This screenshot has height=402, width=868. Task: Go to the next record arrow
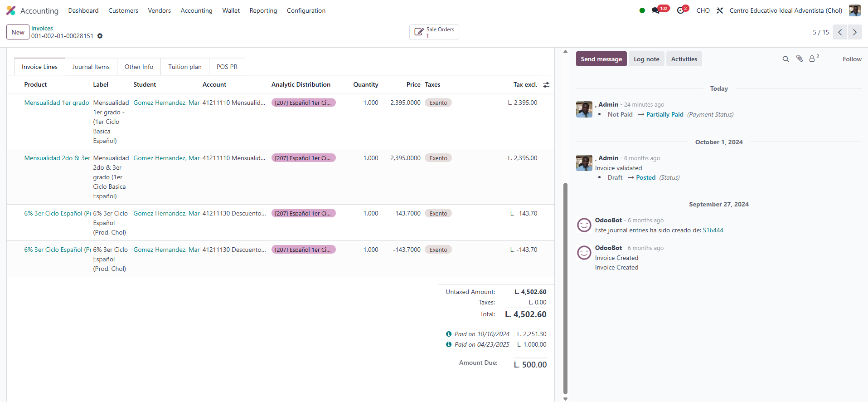(854, 32)
